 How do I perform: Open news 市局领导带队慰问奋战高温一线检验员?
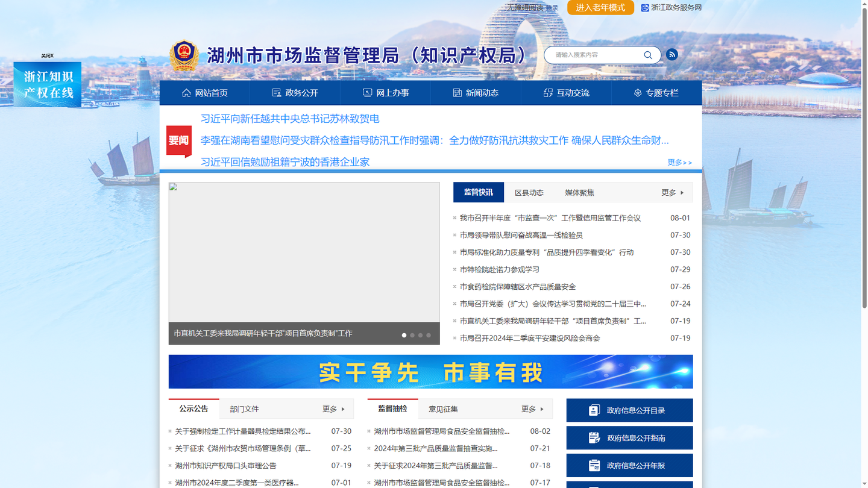point(521,235)
